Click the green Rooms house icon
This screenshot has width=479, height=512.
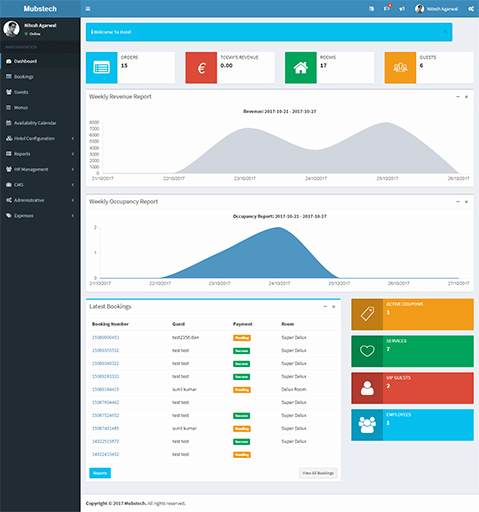click(x=301, y=68)
